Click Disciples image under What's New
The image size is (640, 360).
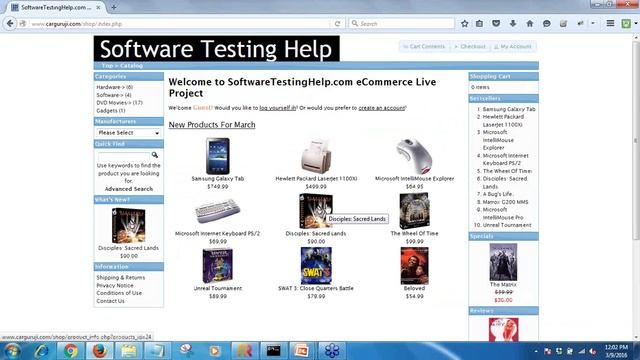129,226
